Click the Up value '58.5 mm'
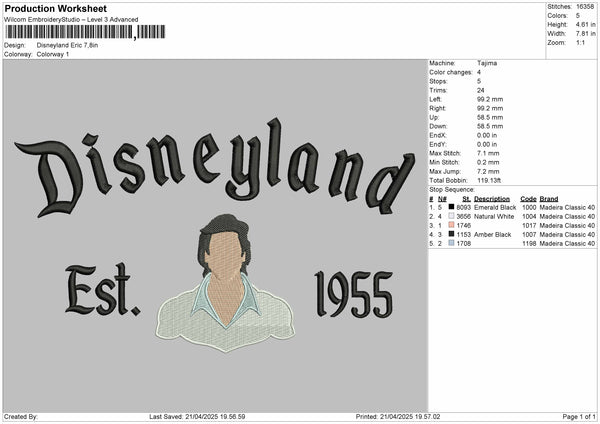 490,117
